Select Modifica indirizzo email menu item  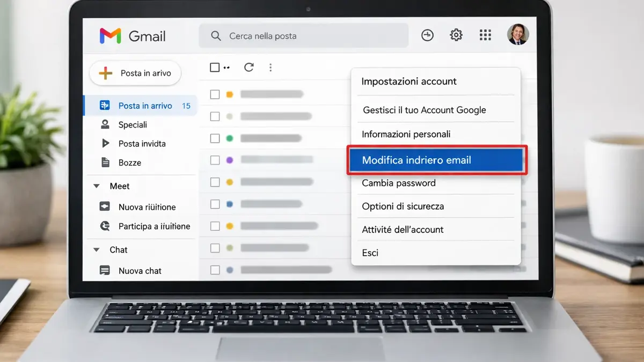(x=436, y=160)
